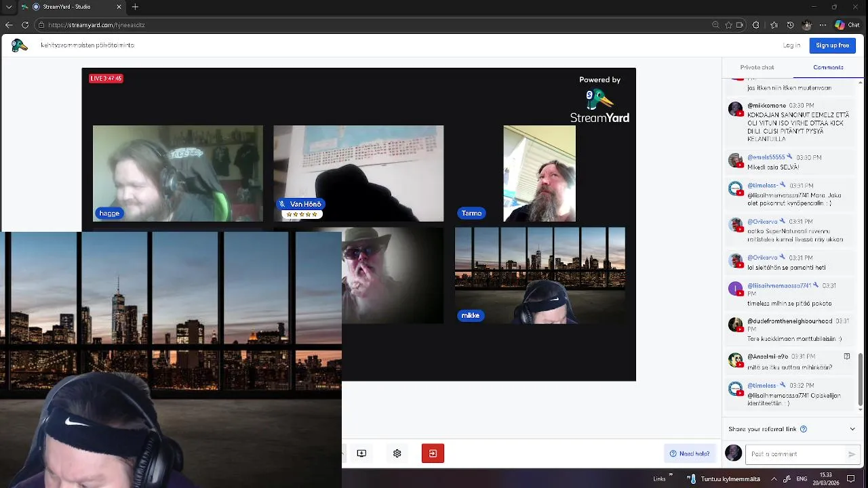Viewport: 868px width, 488px height.
Task: Click the icon beside Anselmi-e9o's comment
Action: click(x=847, y=356)
